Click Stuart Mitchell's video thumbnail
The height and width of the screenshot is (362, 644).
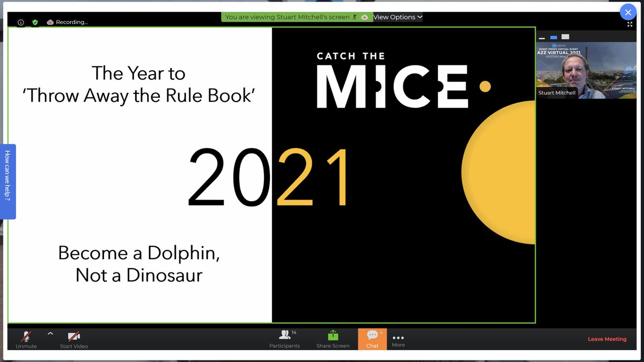click(x=586, y=71)
